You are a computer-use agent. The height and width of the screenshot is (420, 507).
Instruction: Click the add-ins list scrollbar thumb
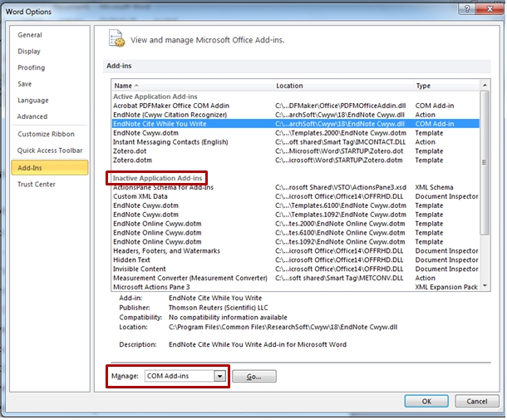pyautogui.click(x=485, y=163)
